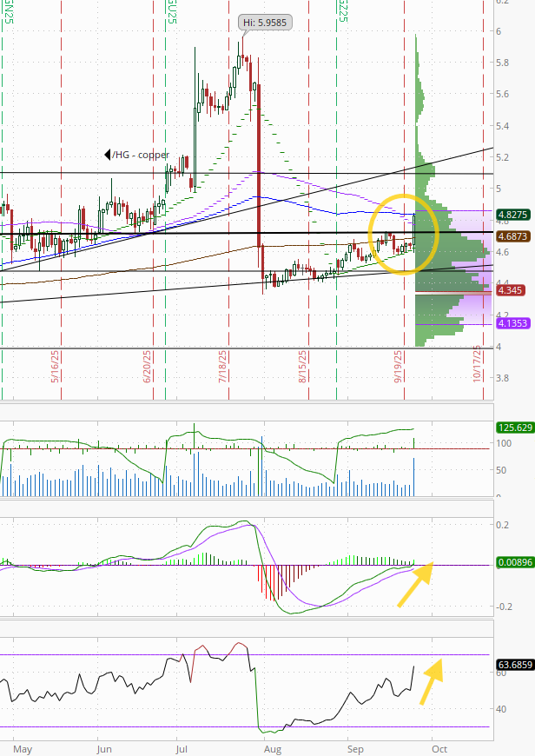Viewport: 535px width, 756px height.
Task: Click the 5/16/25 expiration date marker
Action: (56, 367)
